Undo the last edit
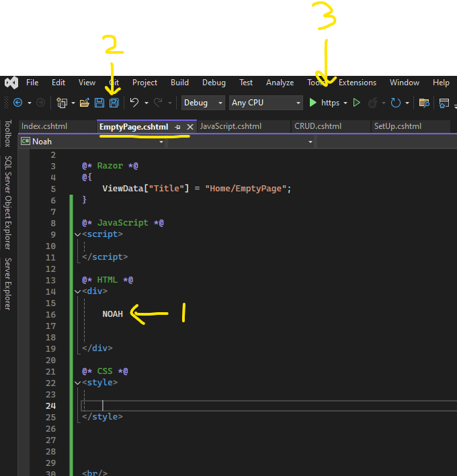The height and width of the screenshot is (476, 457). pos(134,103)
